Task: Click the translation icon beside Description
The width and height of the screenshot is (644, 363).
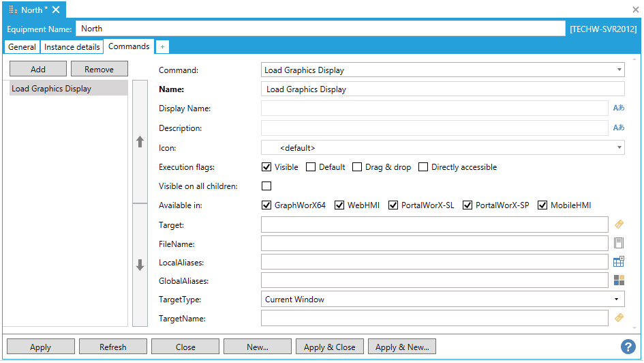Action: [618, 128]
